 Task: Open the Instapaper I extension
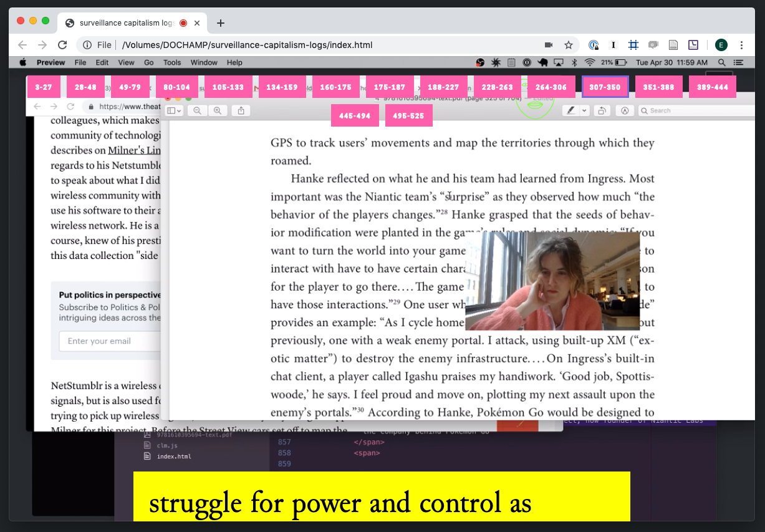pyautogui.click(x=613, y=45)
